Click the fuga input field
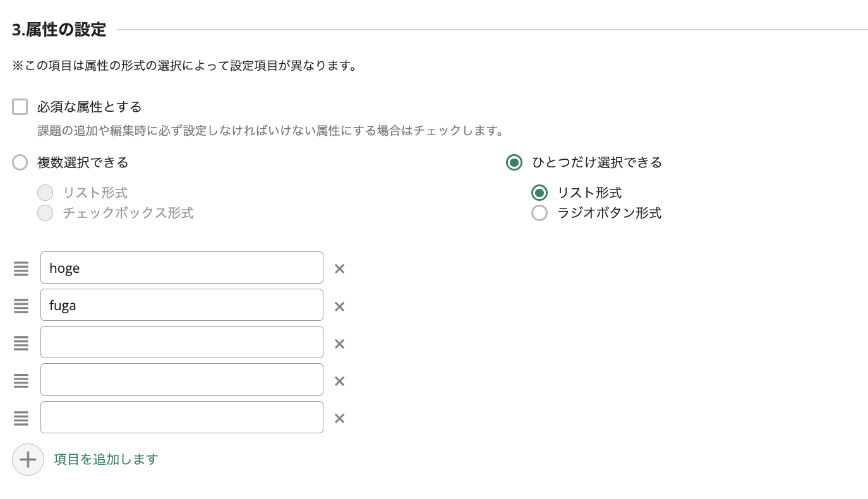Screen dimensions: 868x499 [181, 305]
